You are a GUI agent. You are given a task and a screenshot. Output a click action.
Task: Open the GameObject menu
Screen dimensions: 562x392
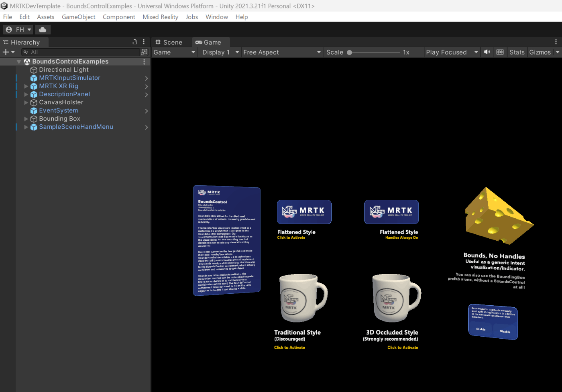point(79,17)
